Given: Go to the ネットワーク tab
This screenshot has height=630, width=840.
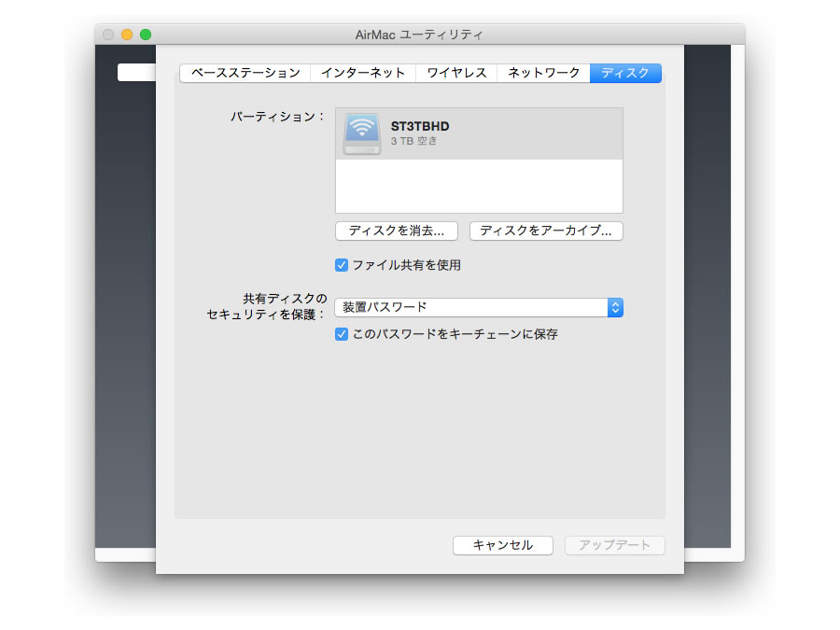Looking at the screenshot, I should (x=543, y=73).
